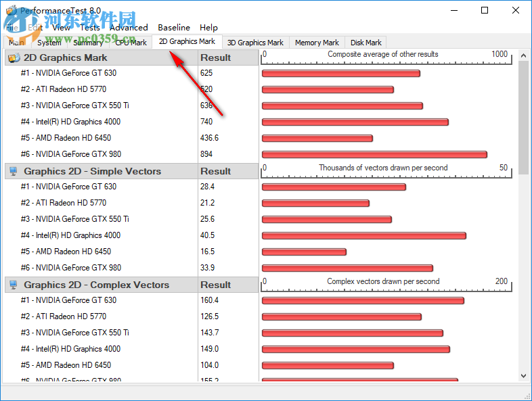The width and height of the screenshot is (532, 401).
Task: Select the 2D Graphics Mark tab
Action: [187, 41]
